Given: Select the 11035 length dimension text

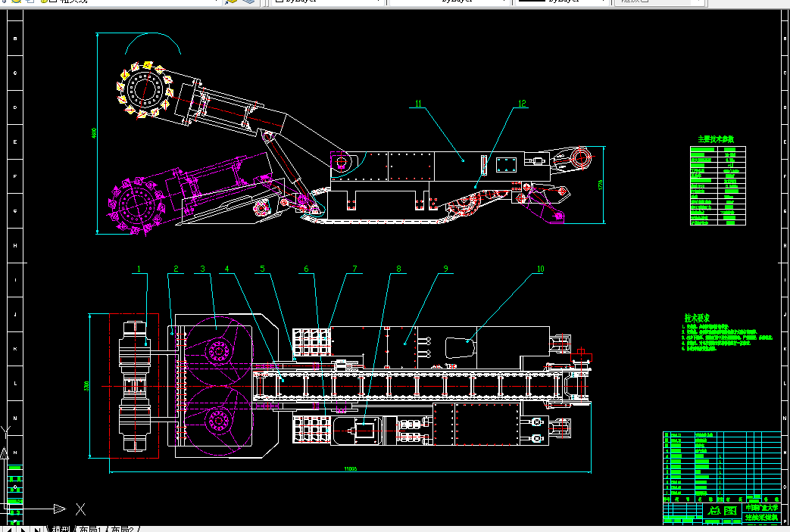Looking at the screenshot, I should [x=351, y=468].
